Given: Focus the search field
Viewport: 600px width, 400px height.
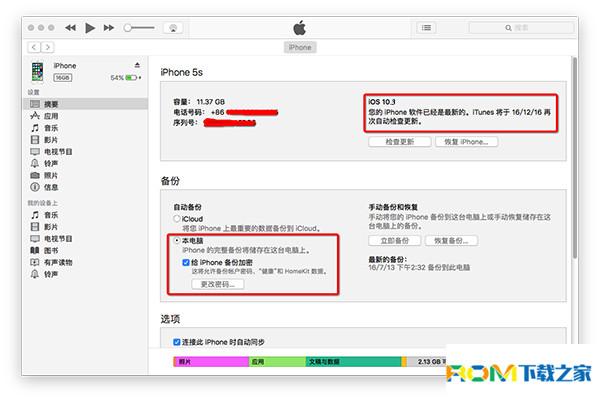Looking at the screenshot, I should [521, 28].
